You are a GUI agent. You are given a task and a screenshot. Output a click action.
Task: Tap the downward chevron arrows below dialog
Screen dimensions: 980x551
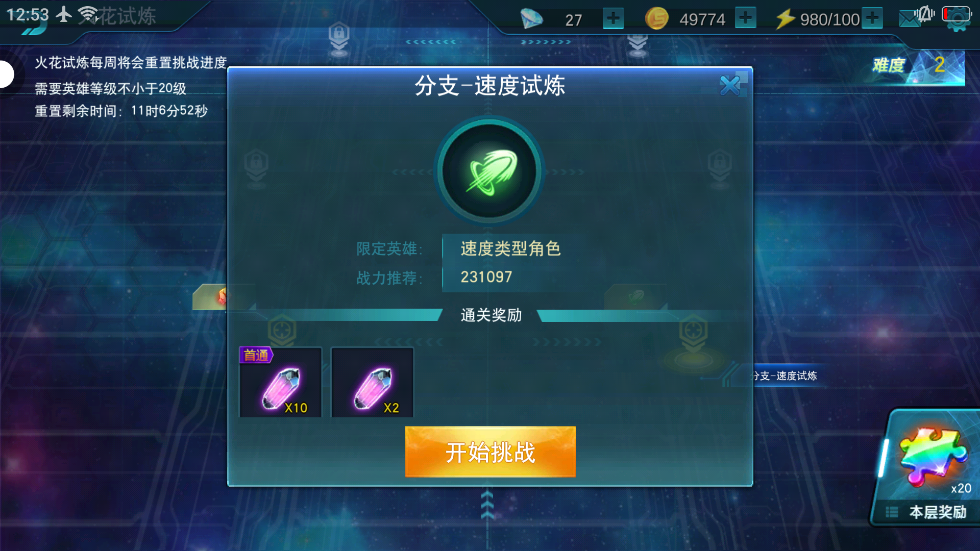[x=487, y=505]
